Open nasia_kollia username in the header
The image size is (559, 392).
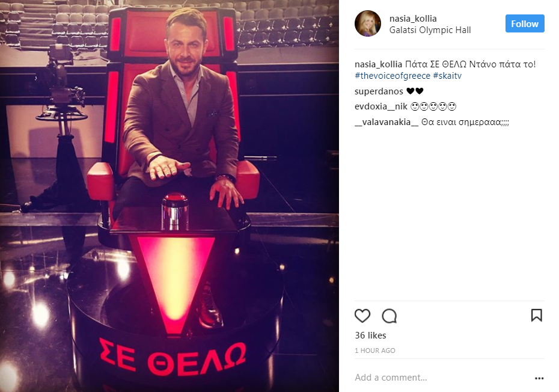pyautogui.click(x=413, y=19)
